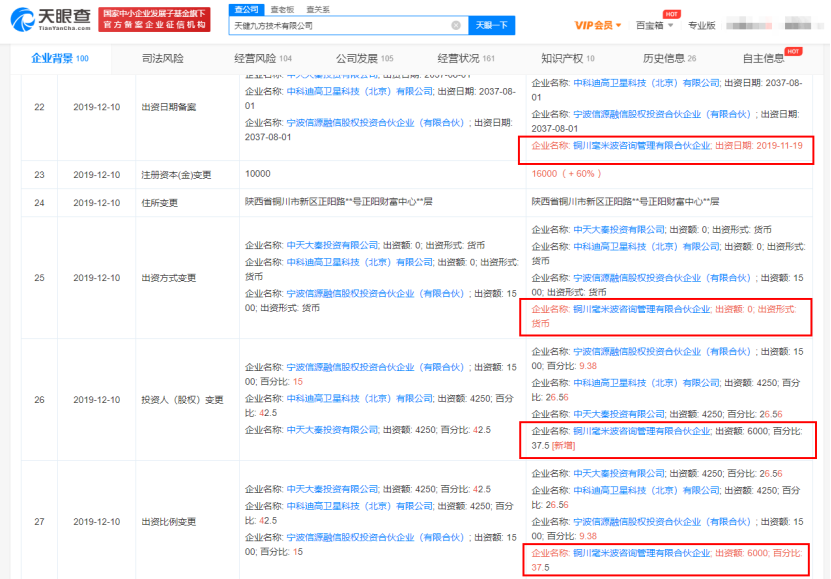Select the 企业背景 navigation tab

(60, 58)
